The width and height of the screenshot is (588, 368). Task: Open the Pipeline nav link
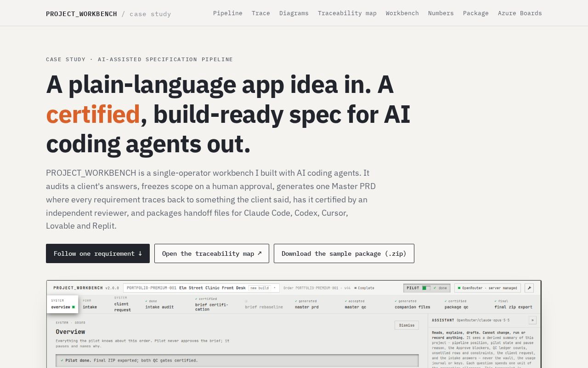[x=228, y=13]
